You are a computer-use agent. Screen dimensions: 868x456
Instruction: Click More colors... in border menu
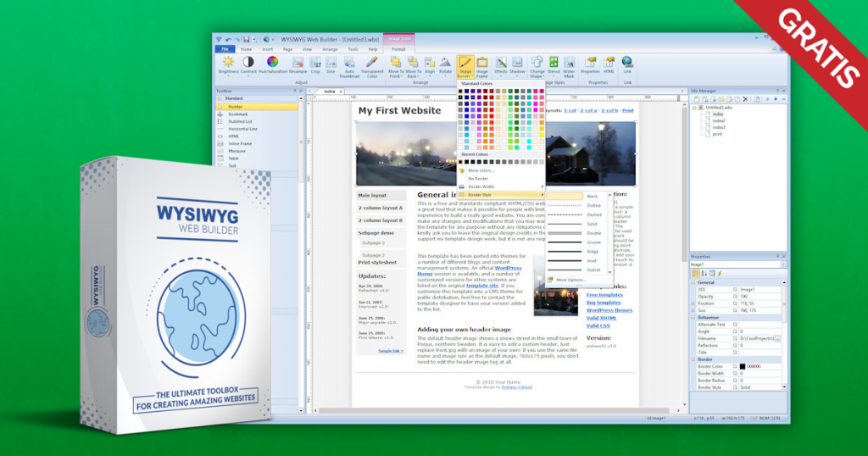tap(480, 170)
